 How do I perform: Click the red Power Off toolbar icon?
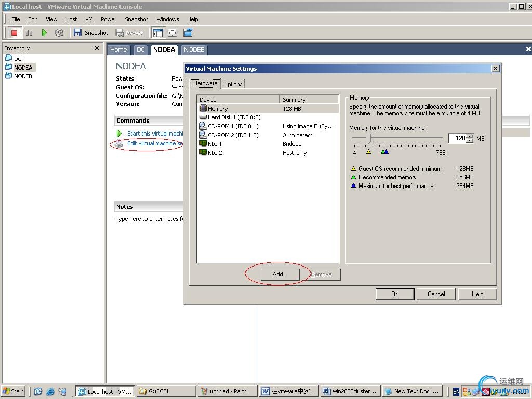(14, 33)
